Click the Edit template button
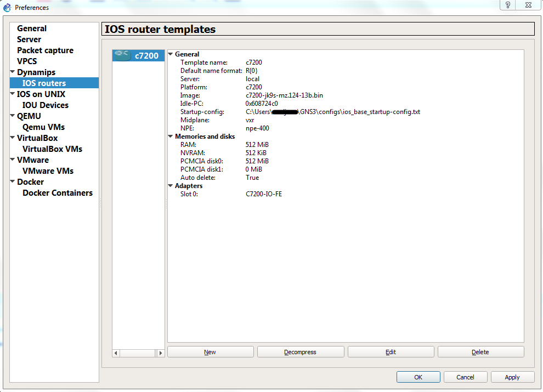The height and width of the screenshot is (392, 543). [391, 352]
